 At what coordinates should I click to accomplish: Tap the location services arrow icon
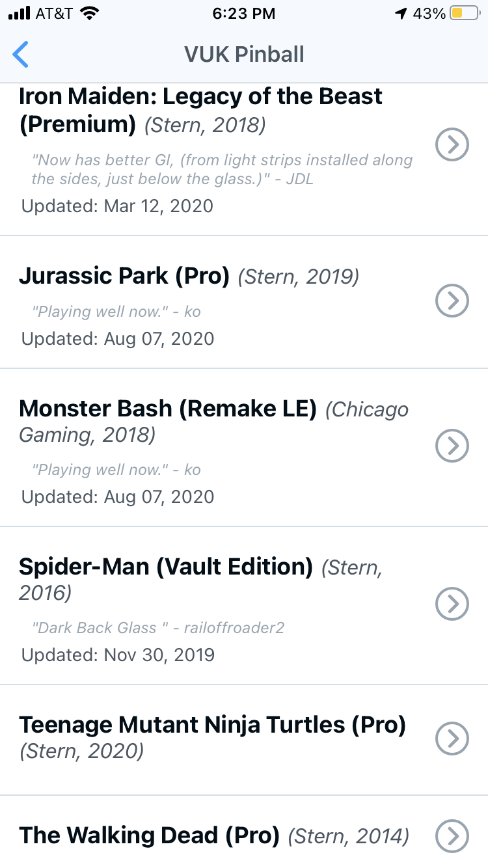point(401,13)
